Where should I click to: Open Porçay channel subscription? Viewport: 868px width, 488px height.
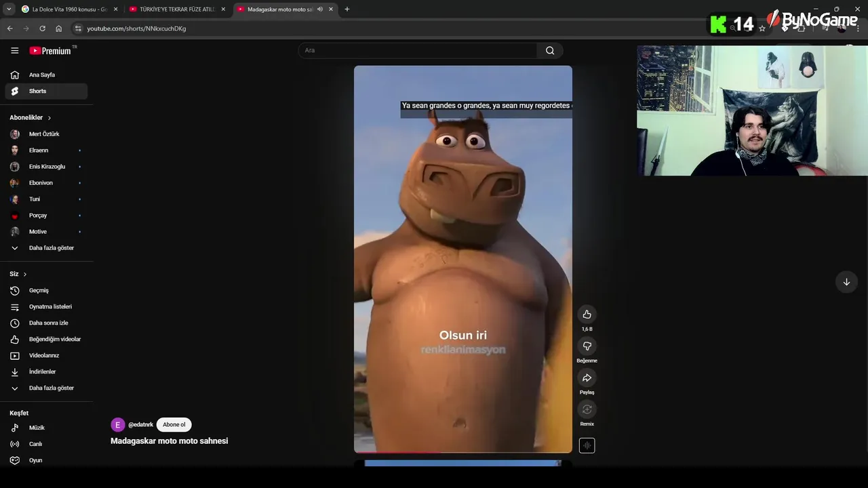[46, 216]
